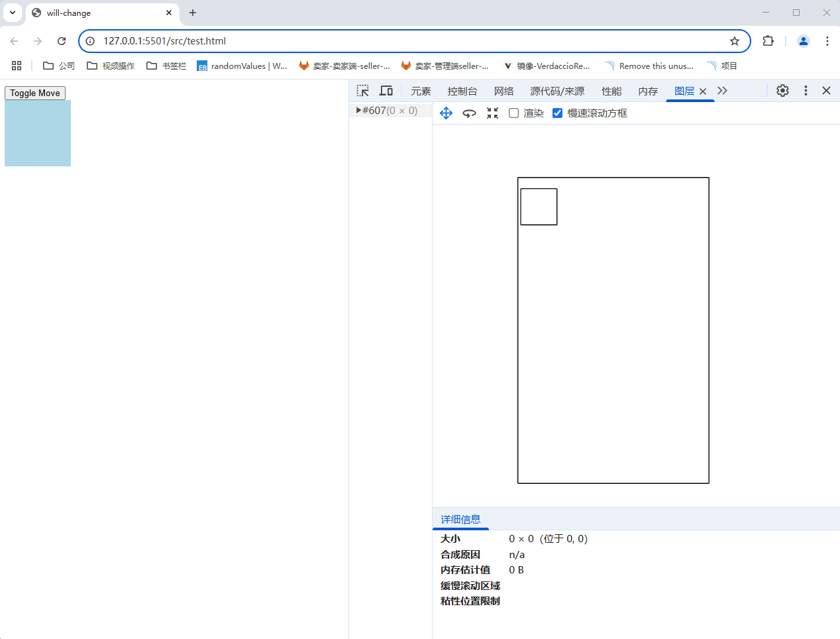Select the 详细信息 details tab
The image size is (840, 639).
460,519
